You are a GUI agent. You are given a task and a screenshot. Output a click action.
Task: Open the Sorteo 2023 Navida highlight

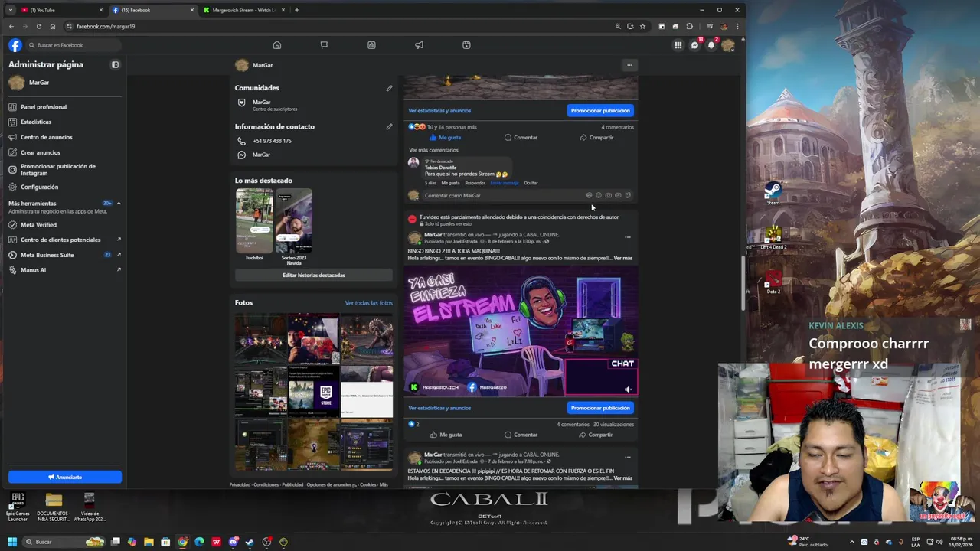[294, 221]
